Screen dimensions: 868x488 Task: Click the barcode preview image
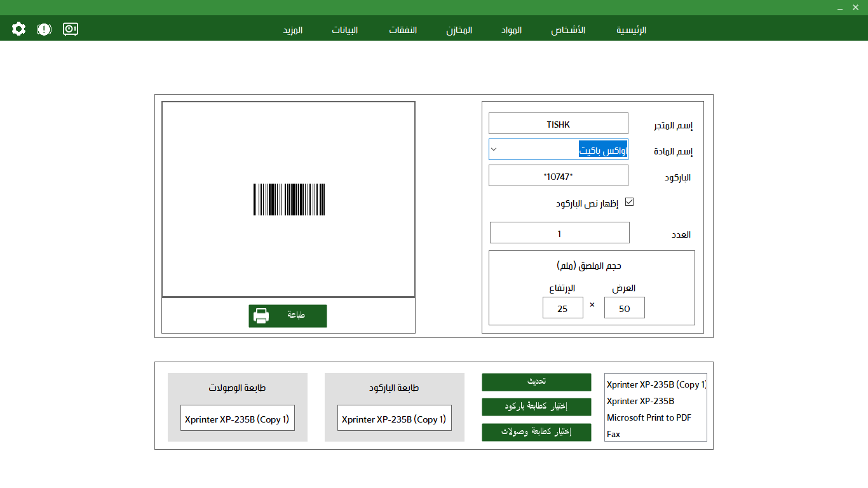point(288,198)
